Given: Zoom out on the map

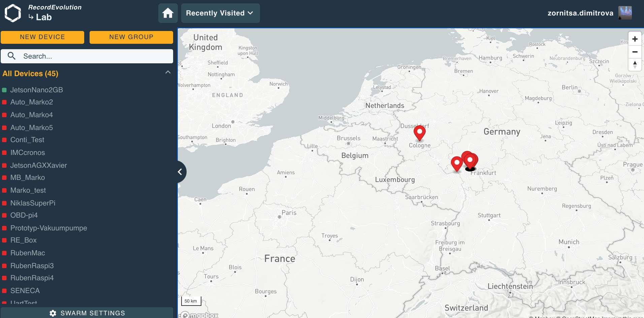Looking at the screenshot, I should (635, 52).
